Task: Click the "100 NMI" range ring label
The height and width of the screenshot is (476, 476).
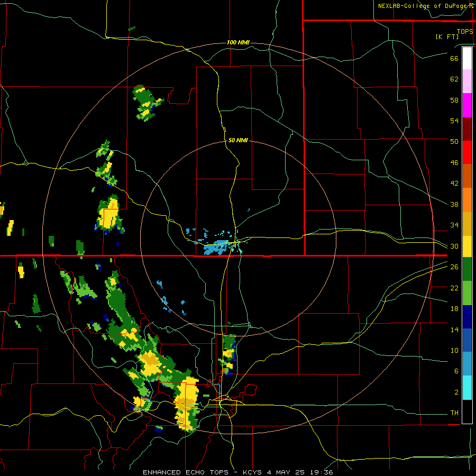Action: (238, 42)
